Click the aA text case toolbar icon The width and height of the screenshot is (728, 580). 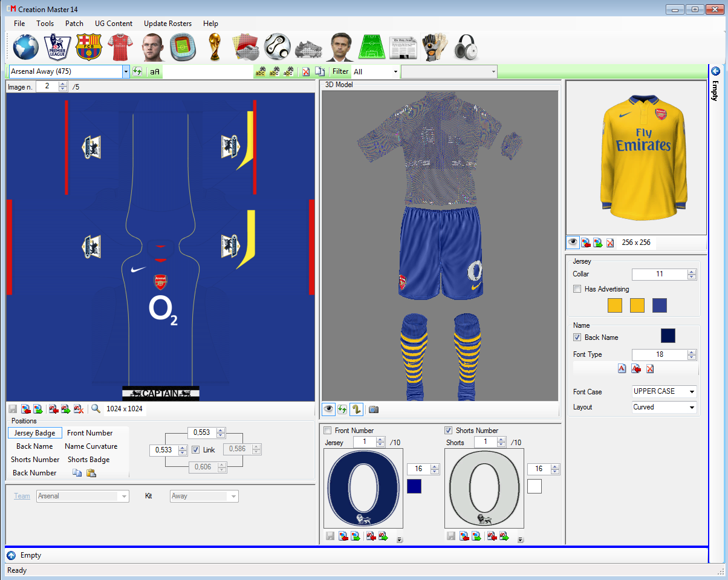155,71
